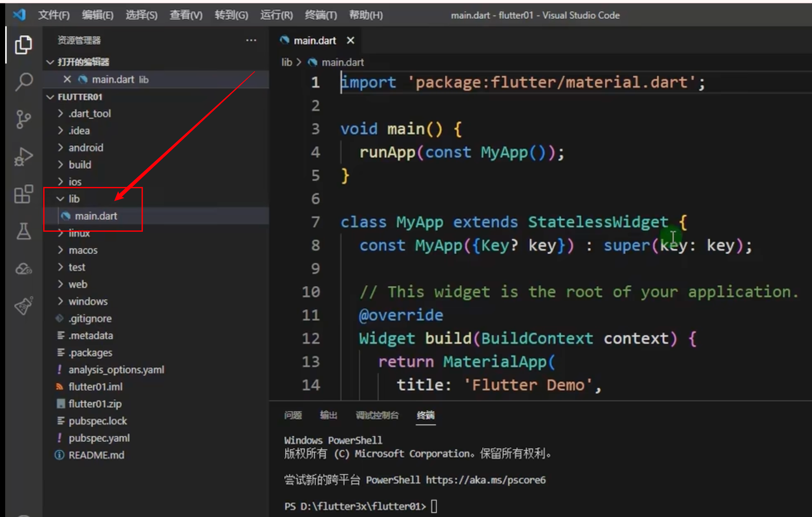This screenshot has height=517, width=812.
Task: Open the Testing flask view
Action: (x=23, y=231)
